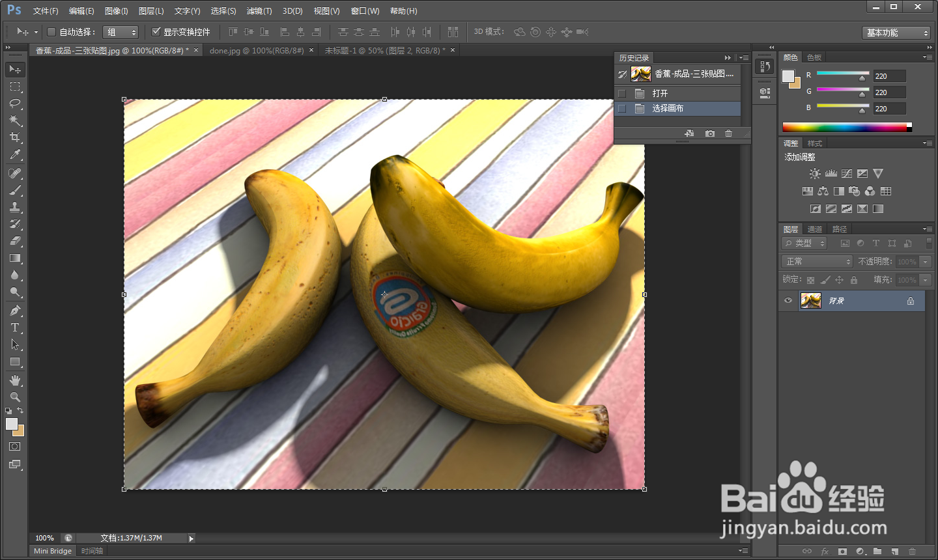Image resolution: width=938 pixels, height=560 pixels.
Task: Open the History panel flyout menu
Action: tap(743, 57)
